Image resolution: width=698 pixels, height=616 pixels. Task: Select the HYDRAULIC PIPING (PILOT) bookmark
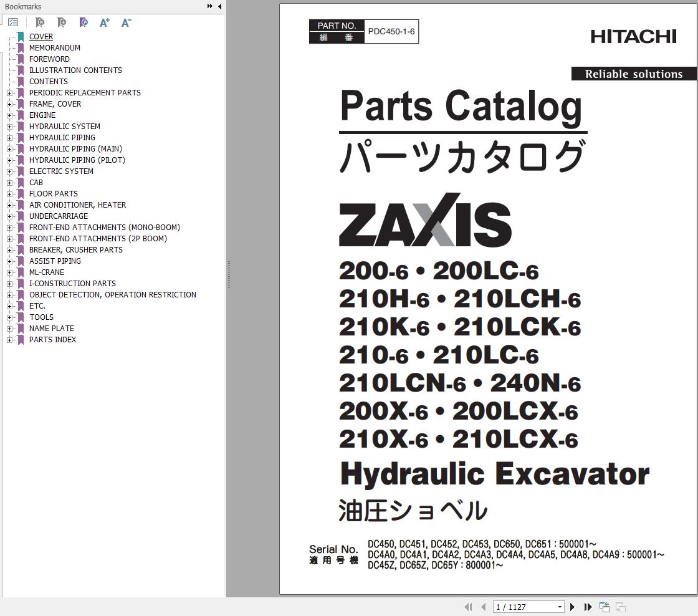click(x=77, y=160)
